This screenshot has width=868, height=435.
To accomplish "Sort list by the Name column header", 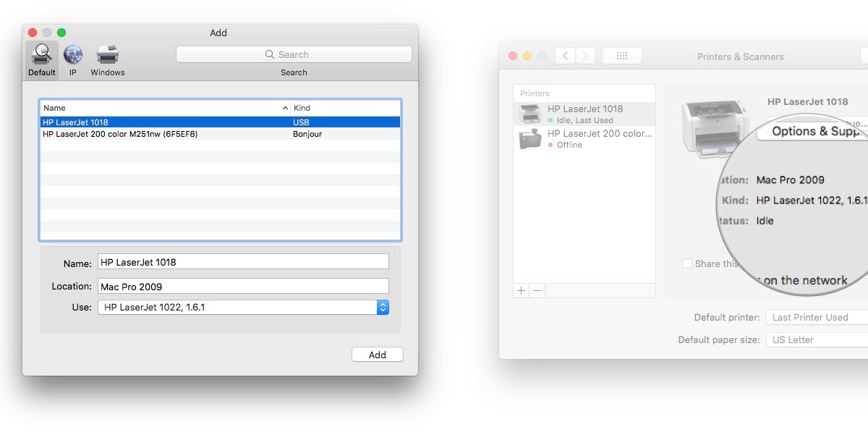I will pyautogui.click(x=166, y=108).
